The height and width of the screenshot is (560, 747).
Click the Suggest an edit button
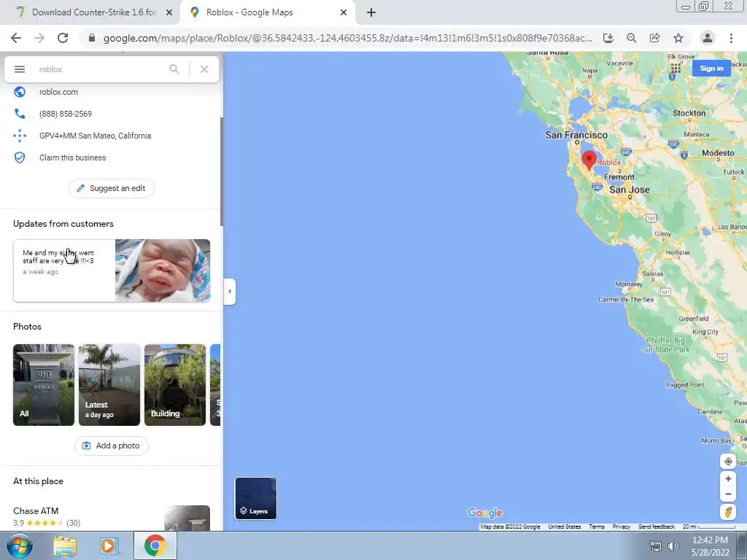112,188
